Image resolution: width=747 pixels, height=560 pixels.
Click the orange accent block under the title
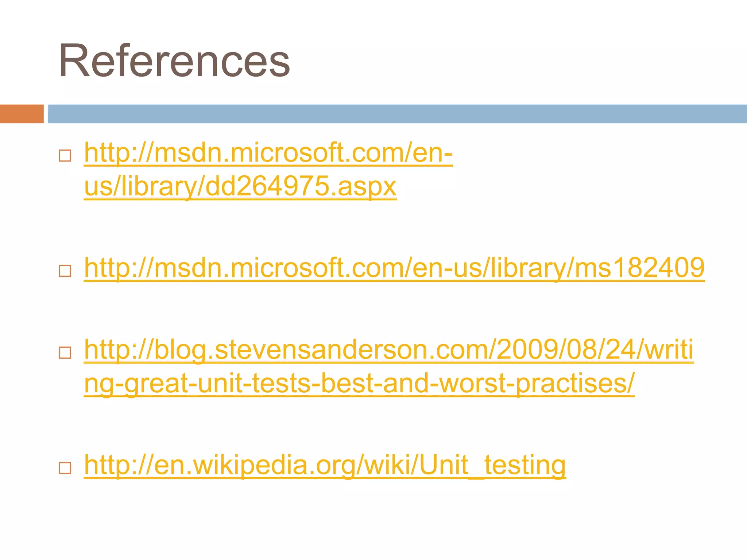pos(22,114)
